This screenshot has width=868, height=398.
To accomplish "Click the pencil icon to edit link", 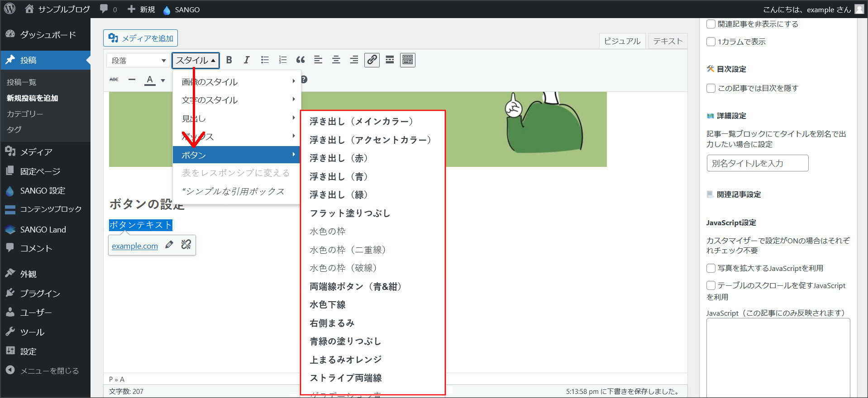I will (169, 245).
